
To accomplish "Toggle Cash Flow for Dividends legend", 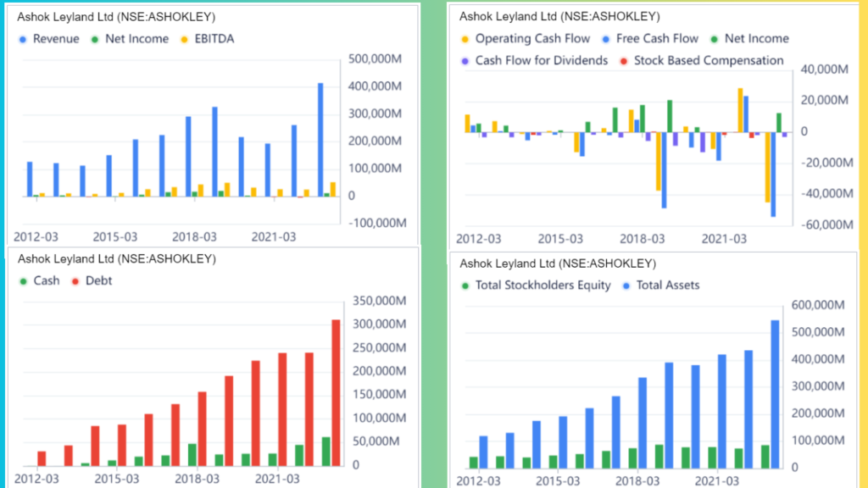I will [x=535, y=60].
